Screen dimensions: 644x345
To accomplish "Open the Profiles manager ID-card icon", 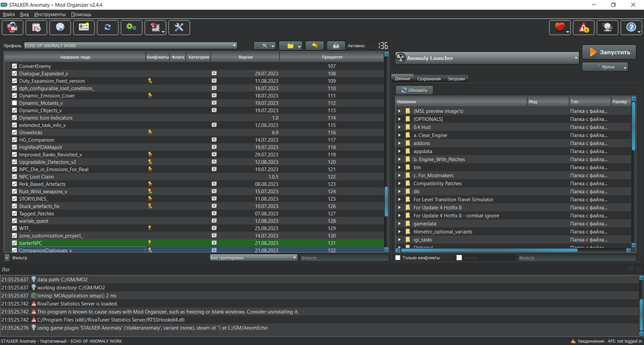I will point(84,27).
